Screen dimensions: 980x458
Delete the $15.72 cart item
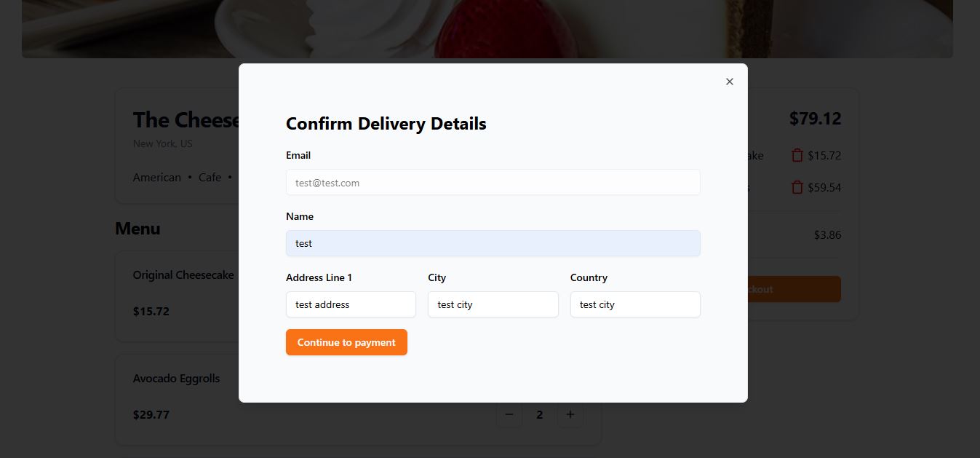[797, 155]
